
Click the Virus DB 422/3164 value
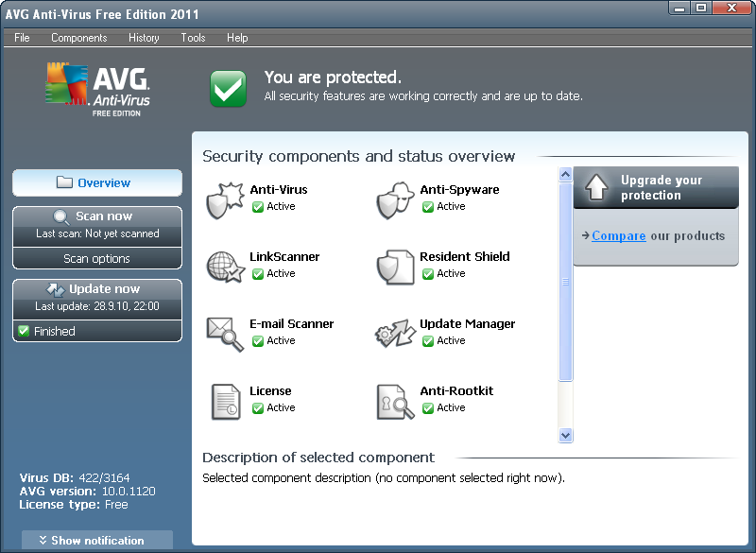pos(104,477)
